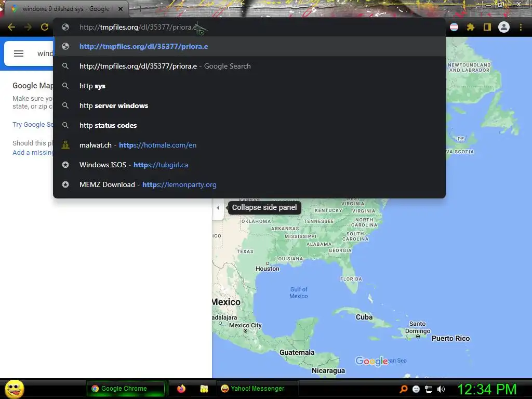
Task: Open a new tab with the plus button
Action: click(140, 9)
